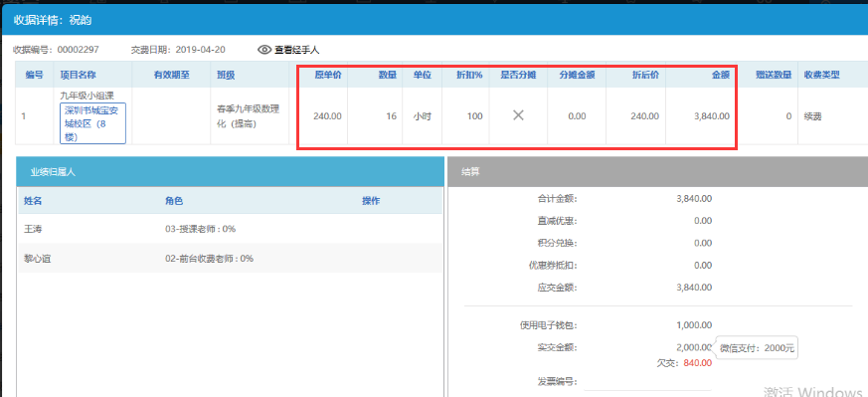This screenshot has width=868, height=397.
Task: Click the 角色 column header
Action: [174, 201]
